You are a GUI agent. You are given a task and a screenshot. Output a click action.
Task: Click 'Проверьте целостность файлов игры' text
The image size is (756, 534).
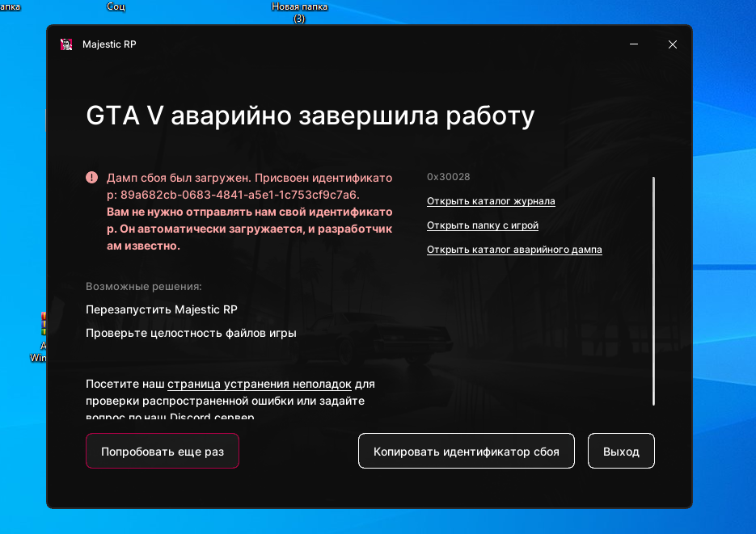[x=191, y=333]
